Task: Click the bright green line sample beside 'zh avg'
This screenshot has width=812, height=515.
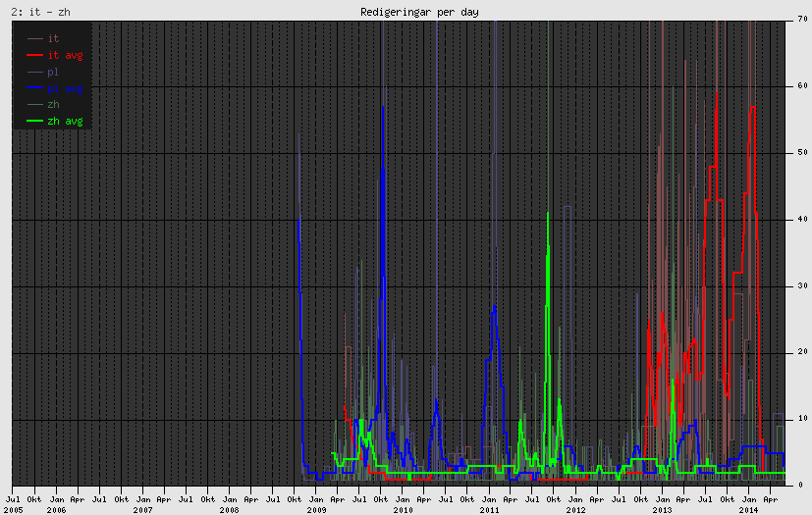Action: (x=34, y=121)
